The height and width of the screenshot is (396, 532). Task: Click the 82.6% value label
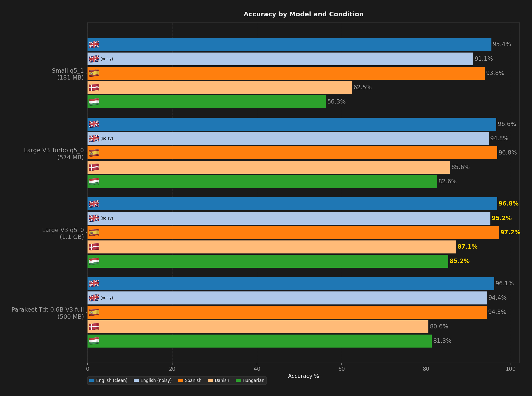[448, 182]
